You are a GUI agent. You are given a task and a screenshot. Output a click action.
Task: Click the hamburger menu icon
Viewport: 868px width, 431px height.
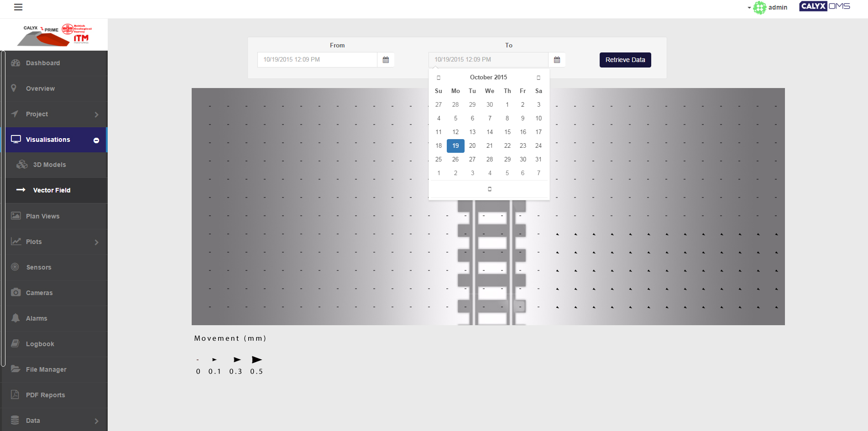click(x=18, y=7)
